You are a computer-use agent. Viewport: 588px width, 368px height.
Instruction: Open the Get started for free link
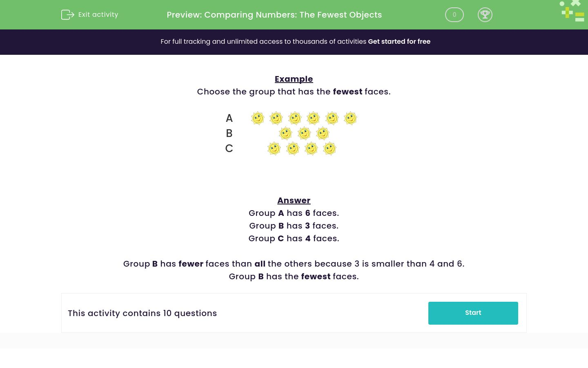[399, 41]
